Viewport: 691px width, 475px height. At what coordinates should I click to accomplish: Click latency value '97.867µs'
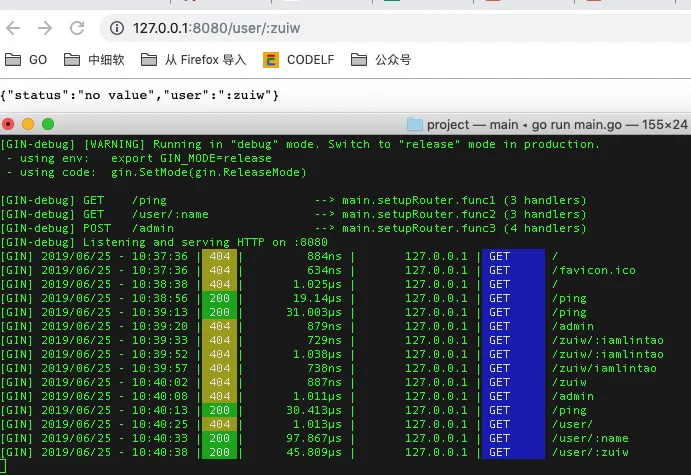(x=314, y=438)
